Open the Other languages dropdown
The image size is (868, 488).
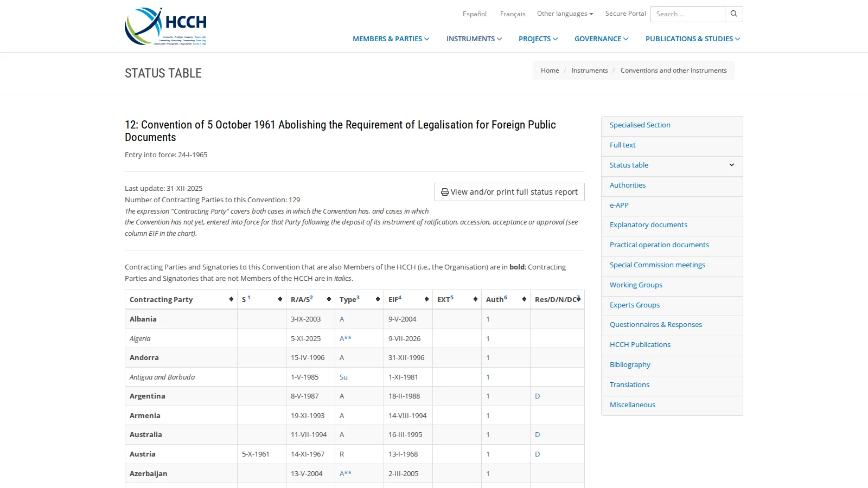click(x=565, y=14)
